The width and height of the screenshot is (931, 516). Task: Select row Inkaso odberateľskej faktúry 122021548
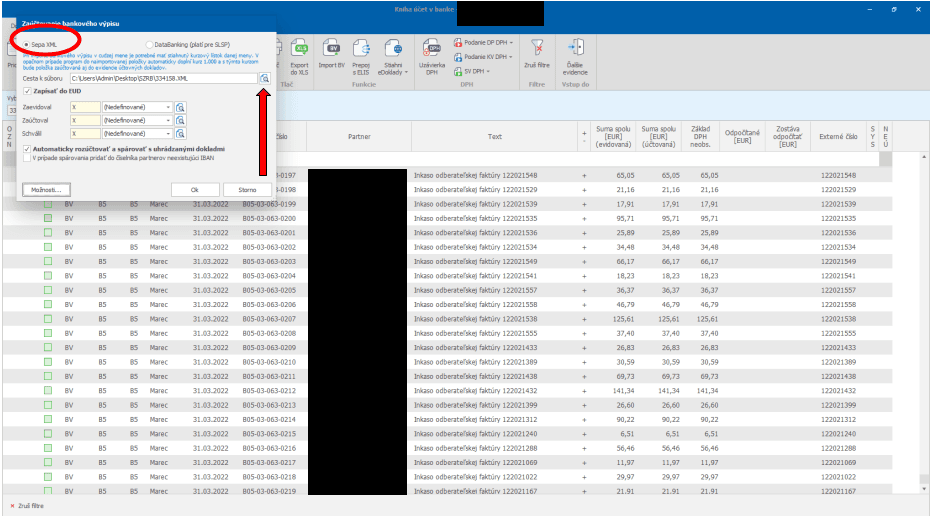(x=475, y=175)
